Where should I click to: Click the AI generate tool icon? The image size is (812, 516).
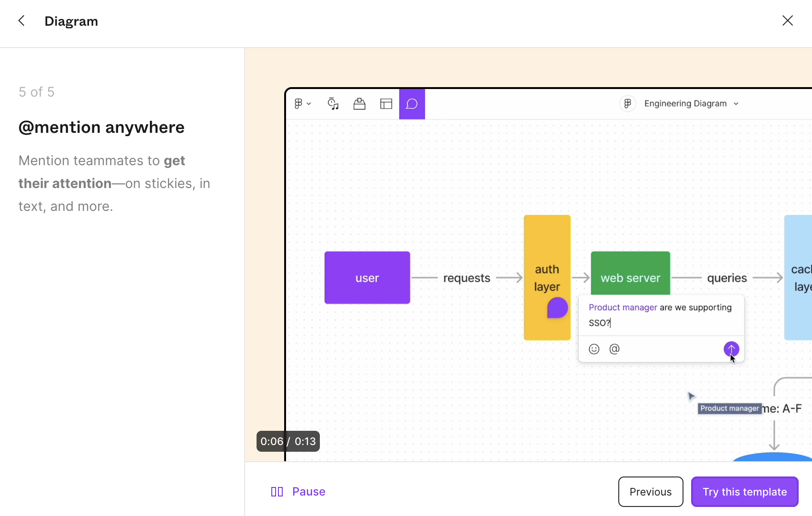point(333,104)
